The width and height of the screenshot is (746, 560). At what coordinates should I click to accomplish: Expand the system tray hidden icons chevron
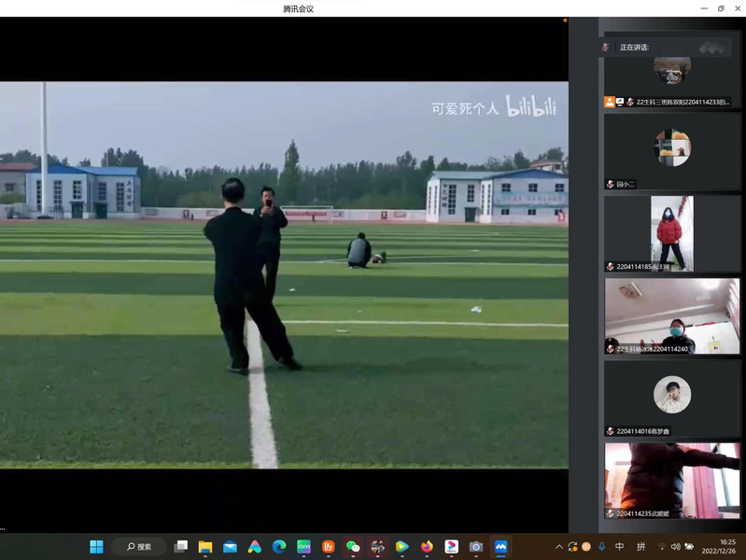pos(559,547)
